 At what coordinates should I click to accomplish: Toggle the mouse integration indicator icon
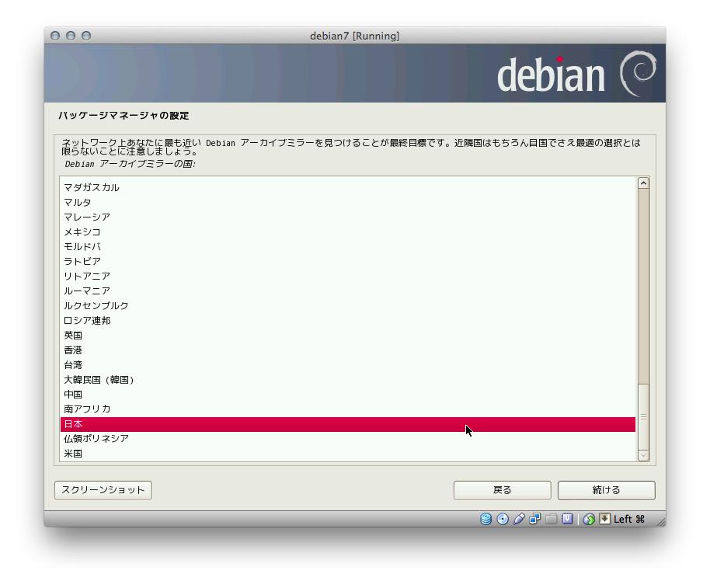[x=589, y=519]
